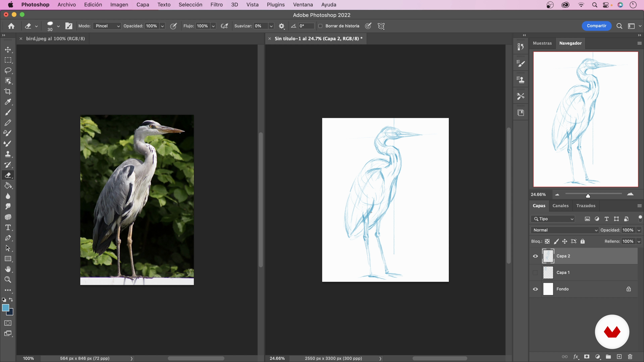
Task: Click the delete layer trash icon
Action: coord(630,357)
